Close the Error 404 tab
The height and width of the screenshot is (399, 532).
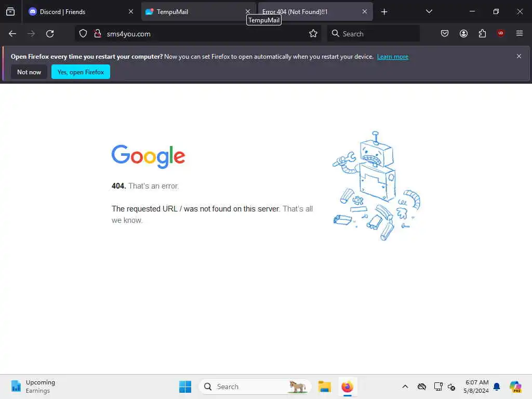tap(365, 11)
